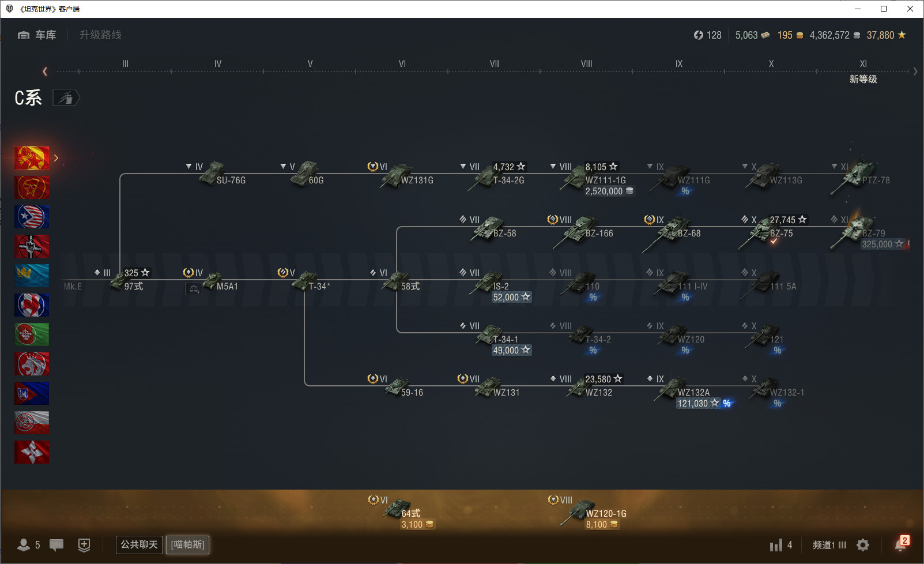924x564 pixels.
Task: Click the tank icon beside C系 heading
Action: [66, 98]
